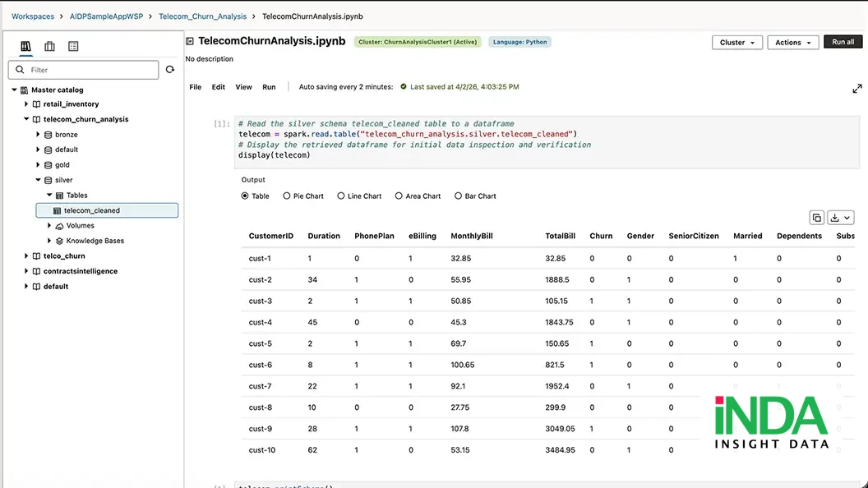Click the cust-10 table cell

262,450
